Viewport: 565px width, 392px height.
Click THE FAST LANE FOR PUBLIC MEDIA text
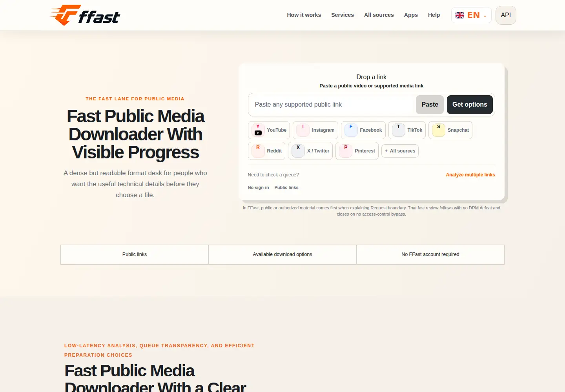point(135,99)
